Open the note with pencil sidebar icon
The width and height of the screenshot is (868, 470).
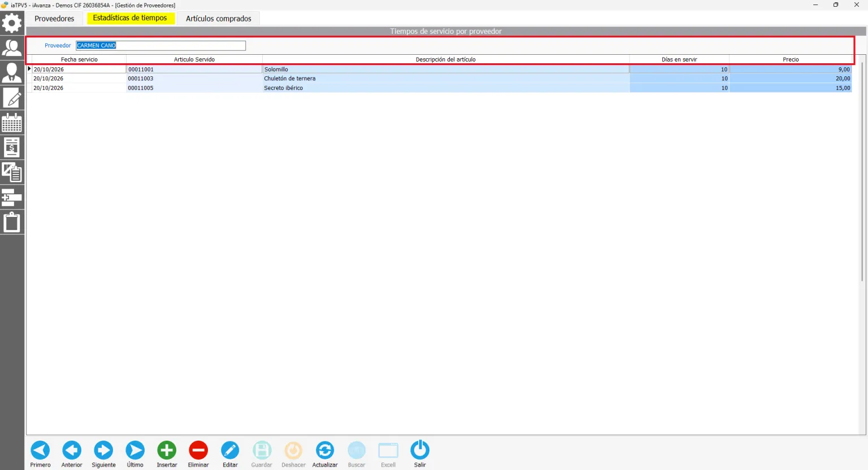[12, 98]
